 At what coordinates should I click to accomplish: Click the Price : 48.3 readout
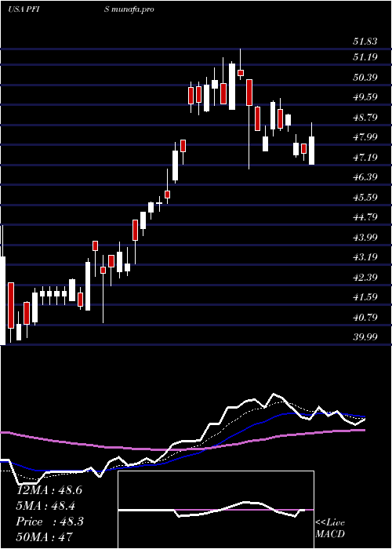click(x=49, y=522)
